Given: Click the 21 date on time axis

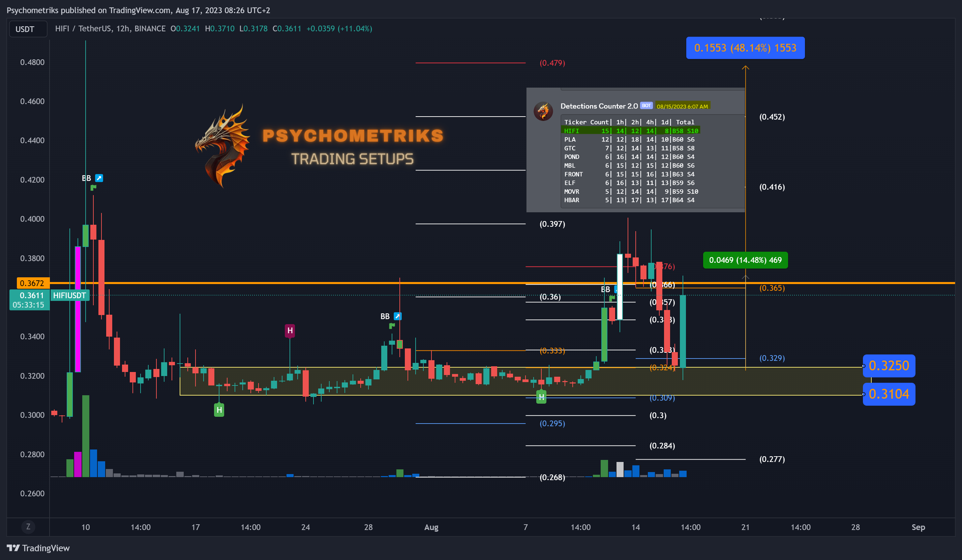Looking at the screenshot, I should [x=745, y=527].
